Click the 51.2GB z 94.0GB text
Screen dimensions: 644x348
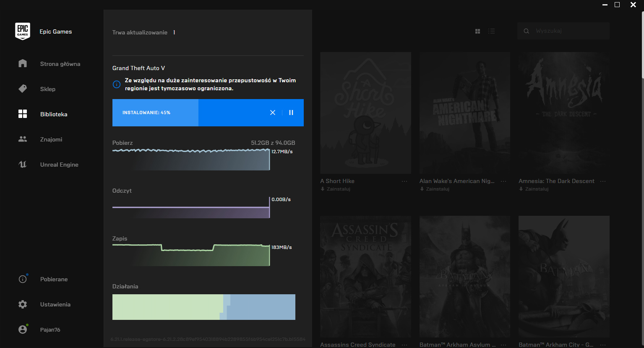click(x=273, y=143)
